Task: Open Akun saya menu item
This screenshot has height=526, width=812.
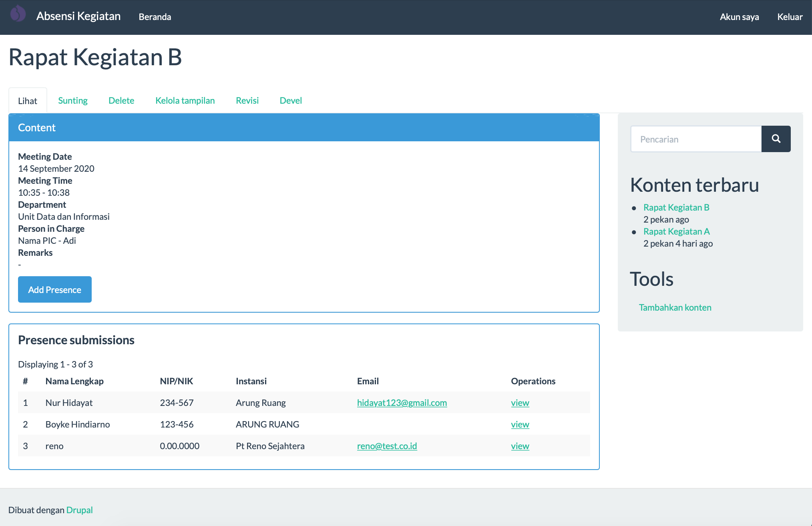Action: [x=739, y=17]
